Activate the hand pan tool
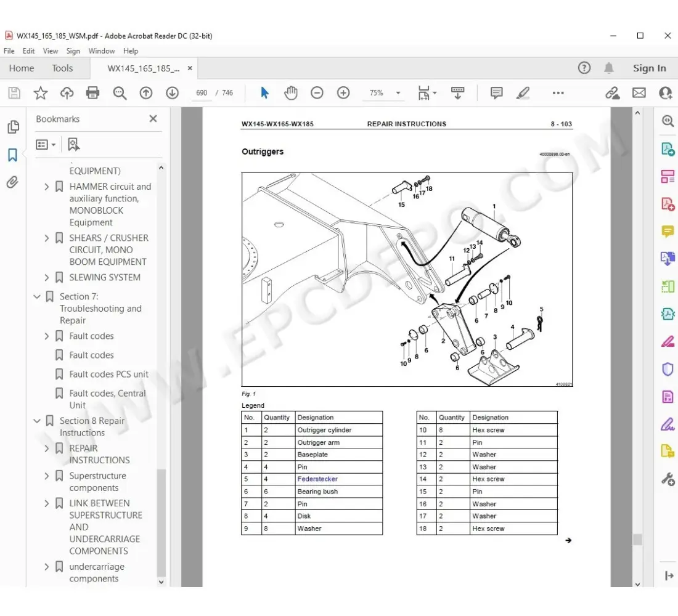Image resolution: width=678 pixels, height=616 pixels. pyautogui.click(x=291, y=93)
